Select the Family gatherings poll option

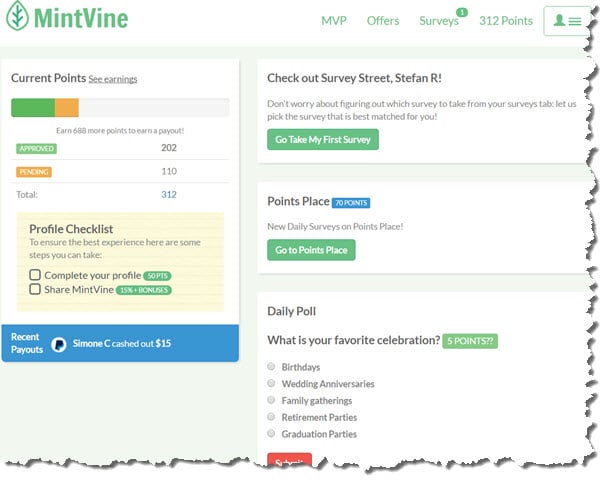pos(271,400)
